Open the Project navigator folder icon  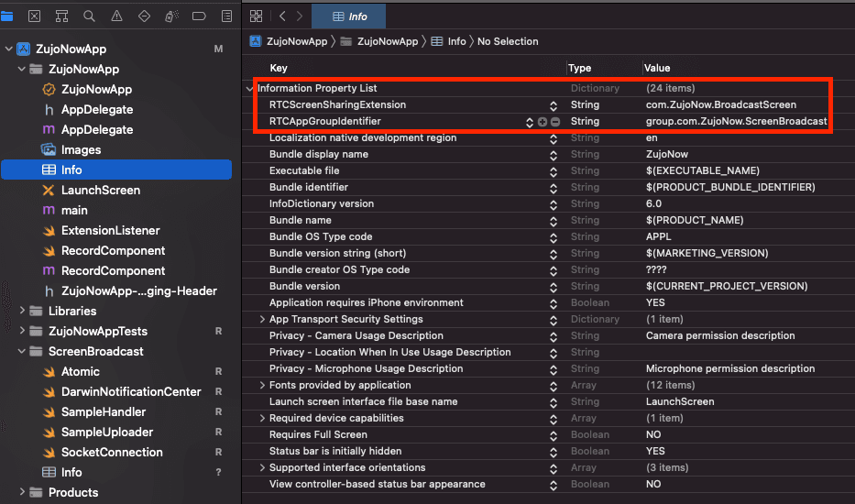6,16
